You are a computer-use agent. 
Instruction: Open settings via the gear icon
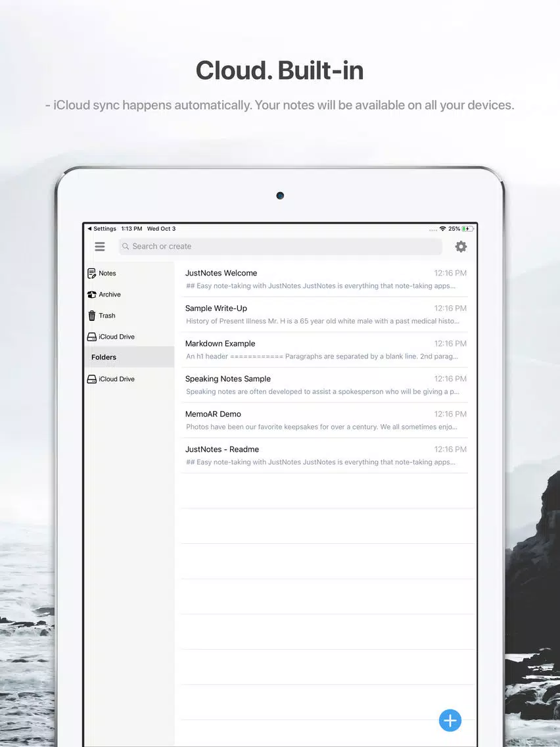pos(461,247)
